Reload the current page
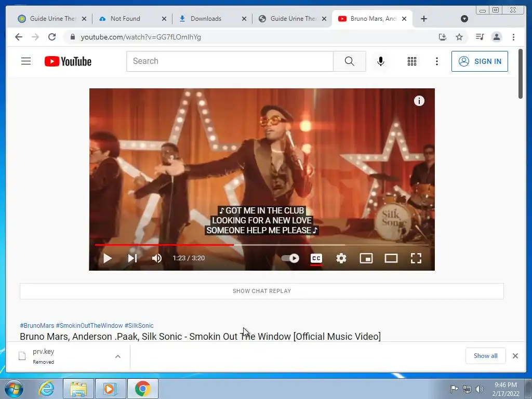Image resolution: width=532 pixels, height=399 pixels. 52,37
